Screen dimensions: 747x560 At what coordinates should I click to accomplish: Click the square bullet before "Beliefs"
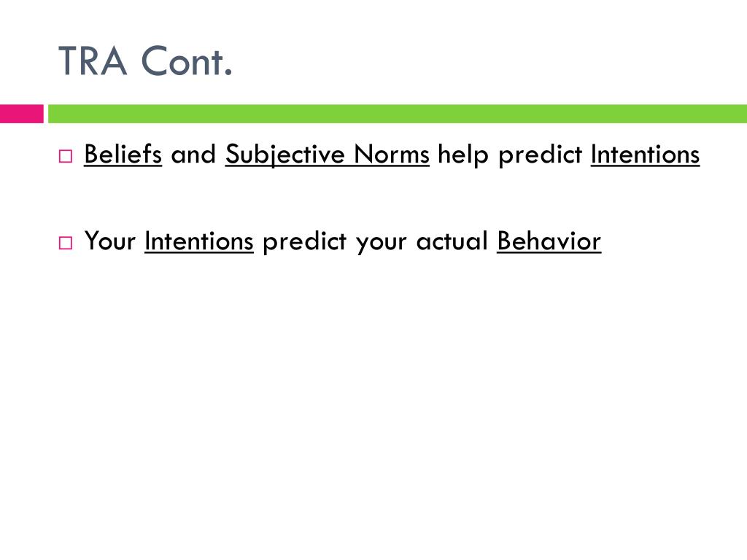(x=66, y=156)
